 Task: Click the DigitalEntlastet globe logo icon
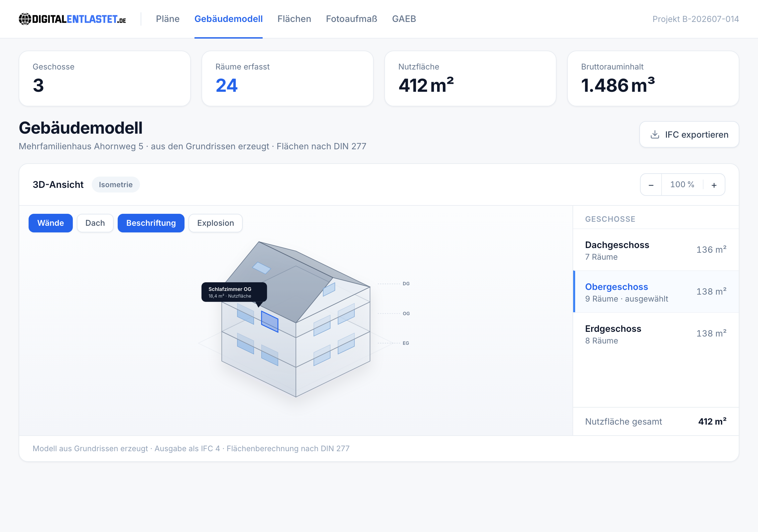tap(25, 19)
